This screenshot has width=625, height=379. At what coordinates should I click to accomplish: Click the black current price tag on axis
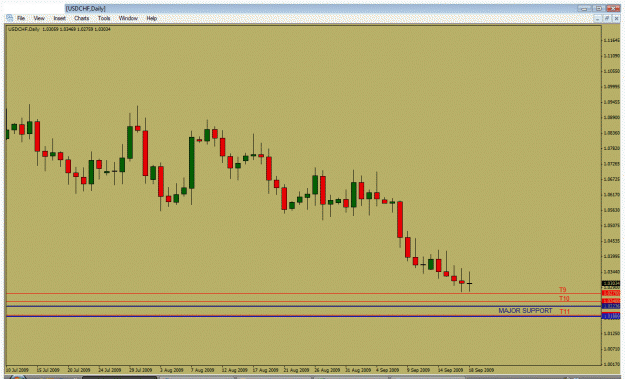pyautogui.click(x=611, y=284)
